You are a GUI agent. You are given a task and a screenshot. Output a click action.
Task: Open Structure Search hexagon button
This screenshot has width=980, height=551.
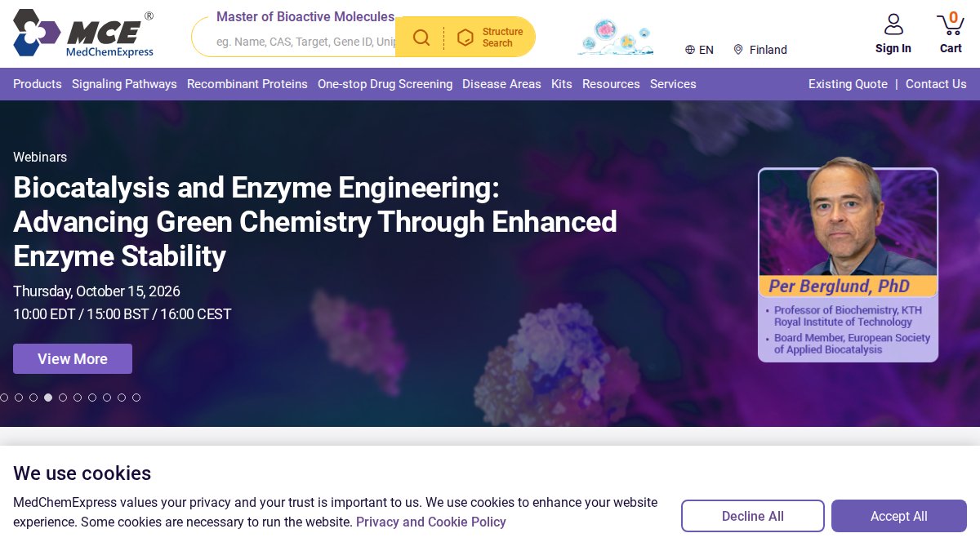490,38
